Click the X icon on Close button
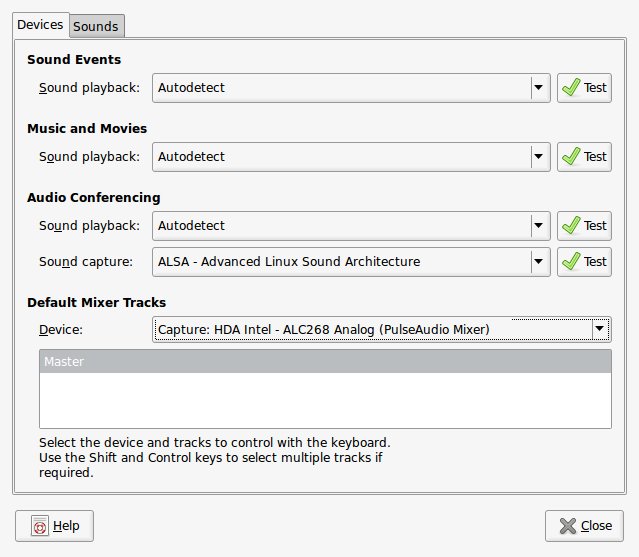The width and height of the screenshot is (639, 557). coord(568,526)
